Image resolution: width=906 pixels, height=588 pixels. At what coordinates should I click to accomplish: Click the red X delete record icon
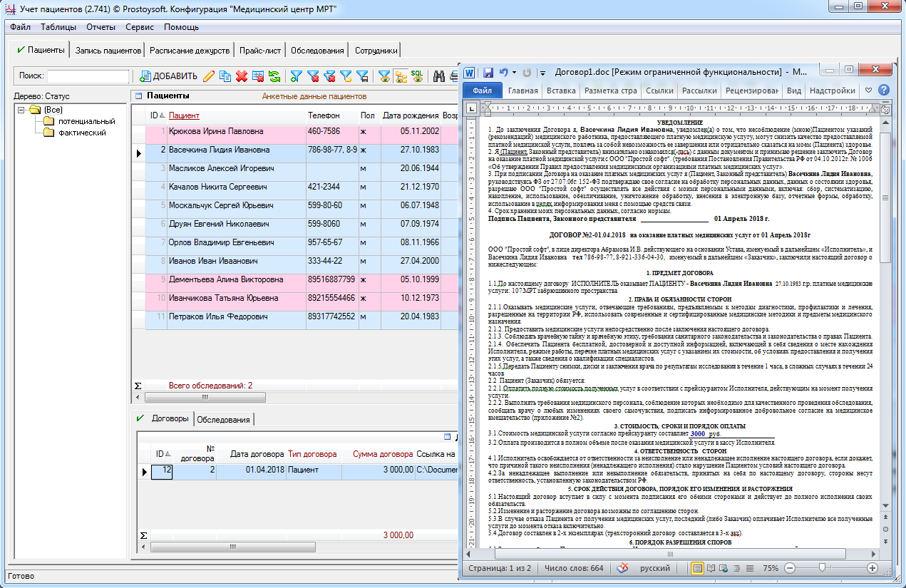(x=242, y=76)
